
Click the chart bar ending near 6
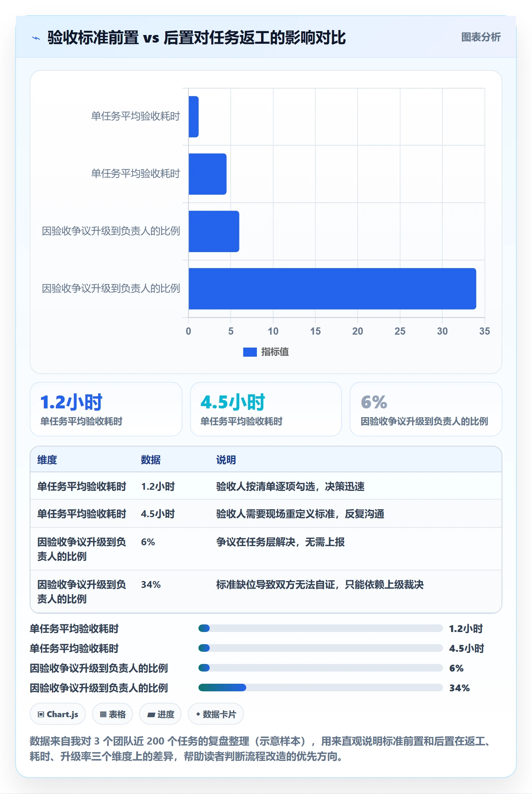(214, 231)
